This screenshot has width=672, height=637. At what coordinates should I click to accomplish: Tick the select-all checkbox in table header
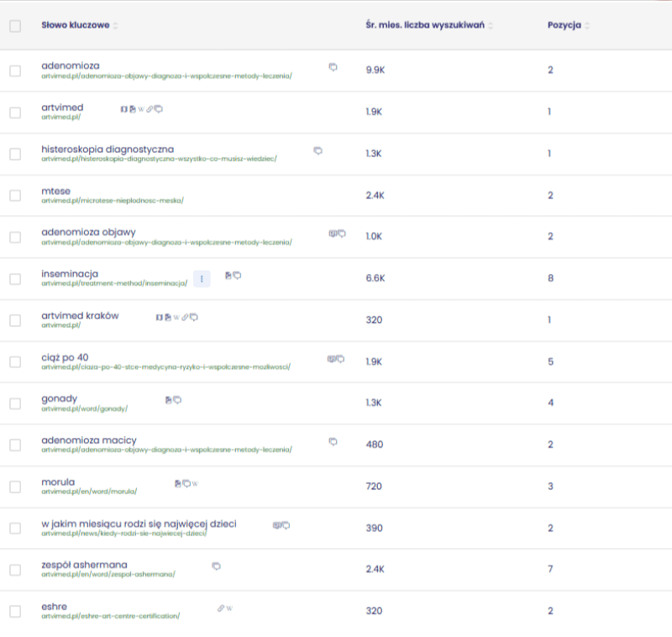(x=15, y=25)
